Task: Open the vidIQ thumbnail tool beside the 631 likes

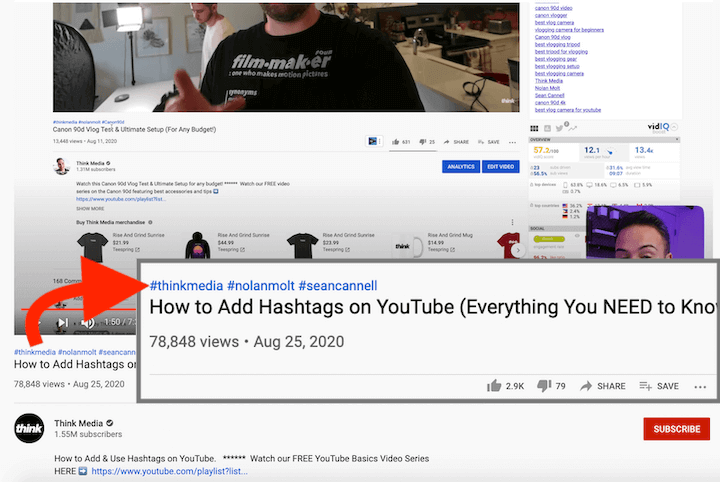Action: pos(374,141)
